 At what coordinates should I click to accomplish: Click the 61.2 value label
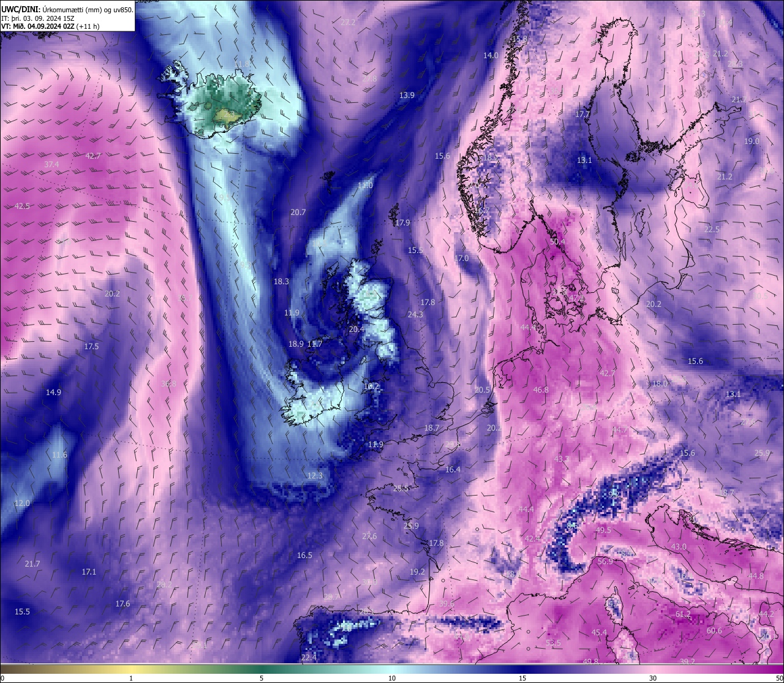click(x=682, y=614)
